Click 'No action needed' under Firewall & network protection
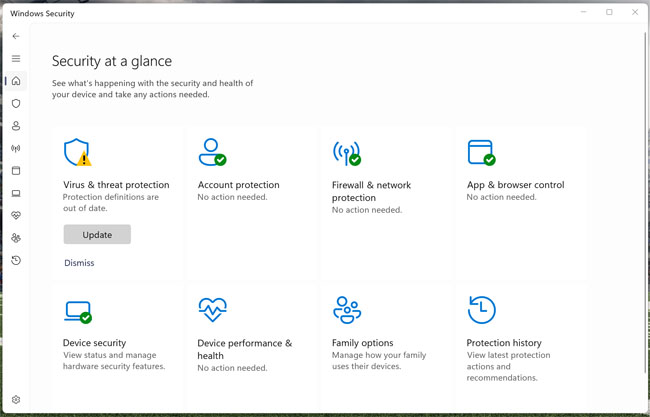Image resolution: width=650 pixels, height=417 pixels. (367, 210)
